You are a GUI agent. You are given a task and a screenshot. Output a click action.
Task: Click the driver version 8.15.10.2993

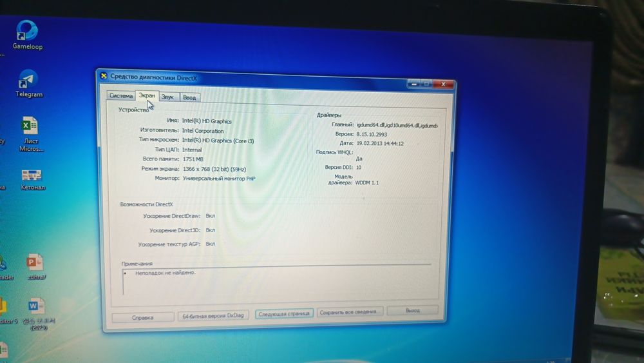coord(372,134)
